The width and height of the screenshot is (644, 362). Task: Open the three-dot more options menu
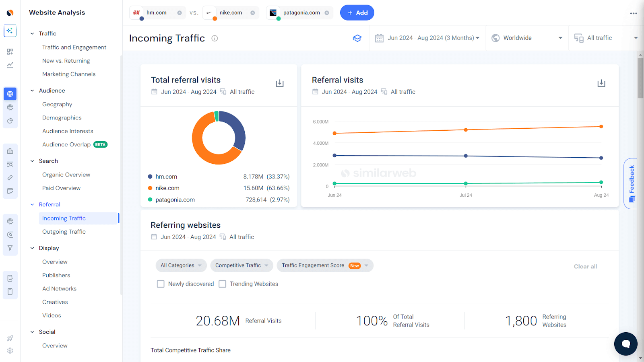coord(633,13)
